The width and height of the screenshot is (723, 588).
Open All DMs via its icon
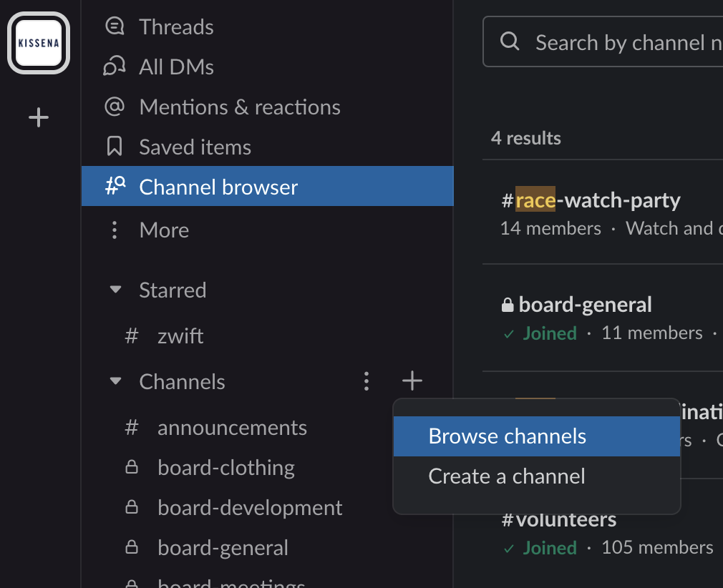[x=115, y=66]
